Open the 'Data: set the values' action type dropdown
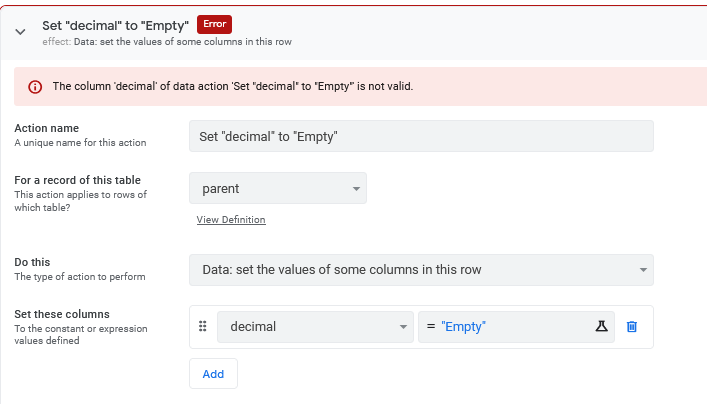The image size is (707, 404). click(421, 270)
